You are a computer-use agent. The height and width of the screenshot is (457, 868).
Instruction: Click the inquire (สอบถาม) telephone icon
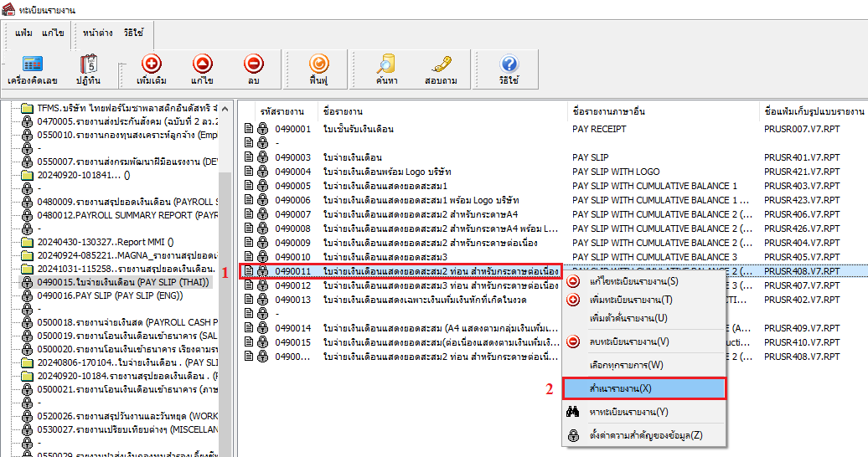441,69
